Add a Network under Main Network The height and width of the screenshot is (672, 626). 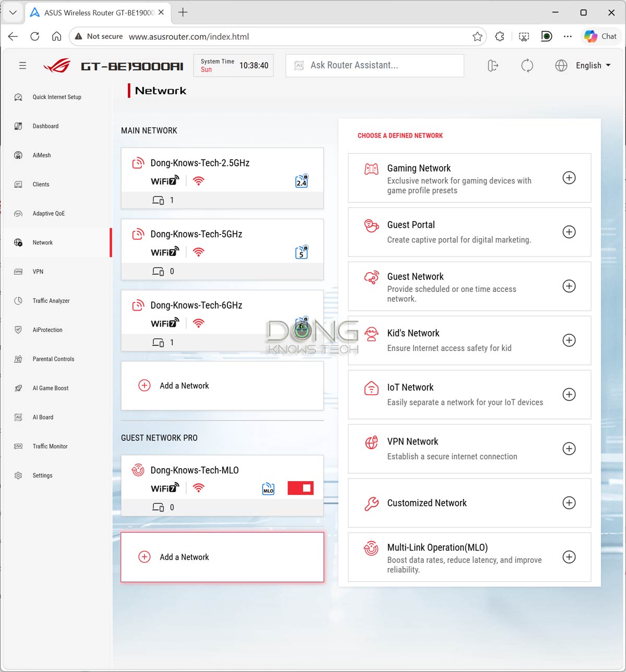point(184,386)
